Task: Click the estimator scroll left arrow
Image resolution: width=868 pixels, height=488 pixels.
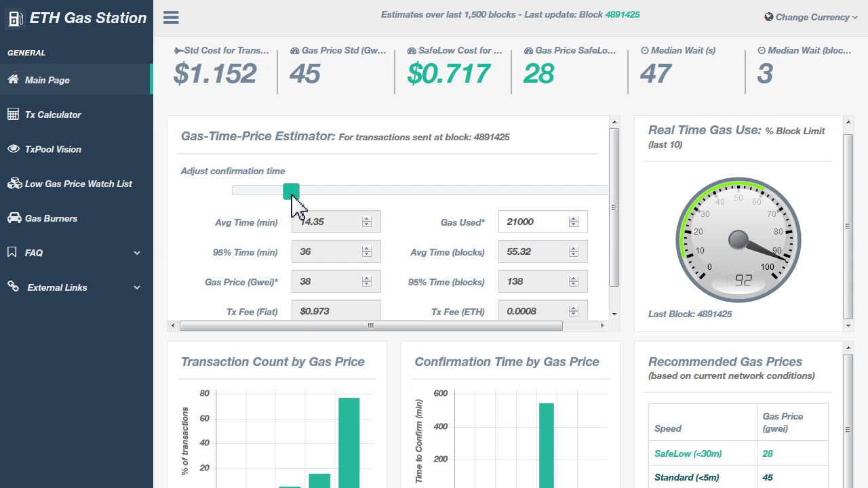Action: coord(173,326)
